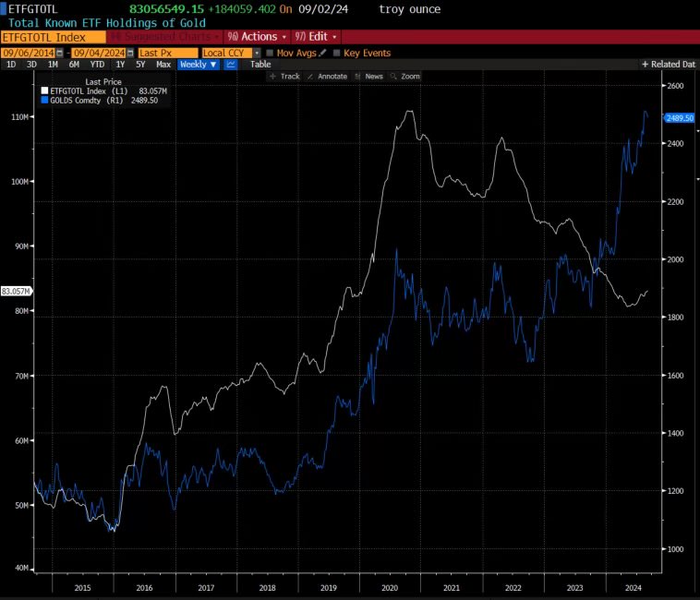
Task: Click the 2600 label on right axis
Action: [675, 86]
